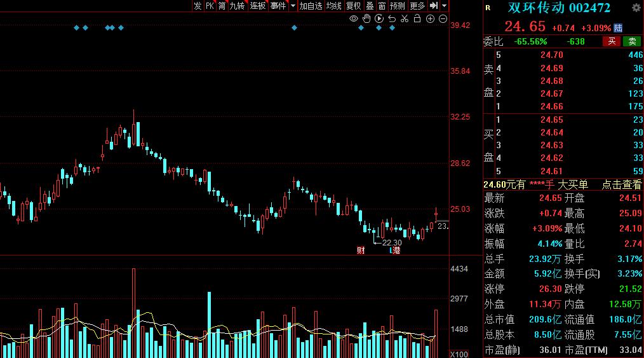This screenshot has height=358, width=644.
Task: Click the 跌停 limit-down price 21.52
Action: coord(630,289)
